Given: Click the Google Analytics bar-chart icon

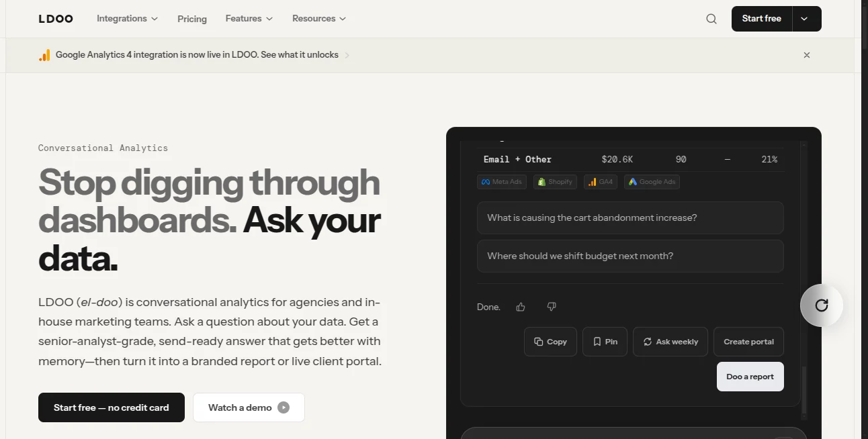Looking at the screenshot, I should (x=44, y=55).
